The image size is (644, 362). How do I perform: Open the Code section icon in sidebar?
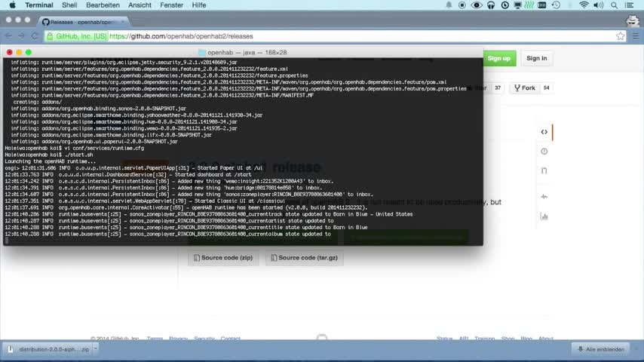click(544, 132)
